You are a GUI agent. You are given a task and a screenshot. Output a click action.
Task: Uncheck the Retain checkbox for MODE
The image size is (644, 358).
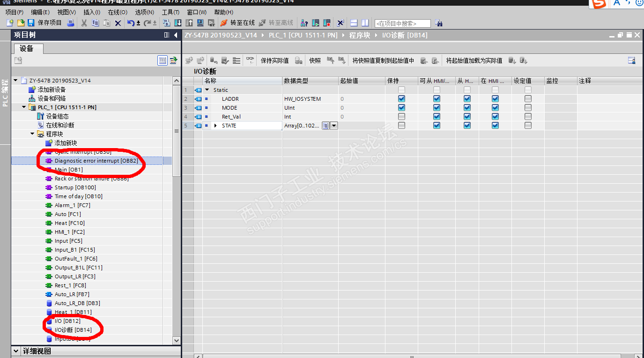pyautogui.click(x=401, y=108)
